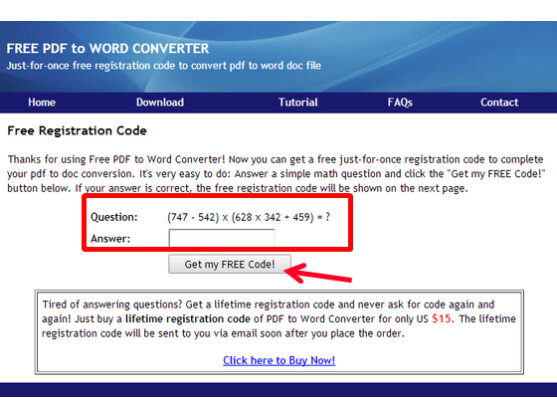Click inside the Answer input field

(x=222, y=238)
